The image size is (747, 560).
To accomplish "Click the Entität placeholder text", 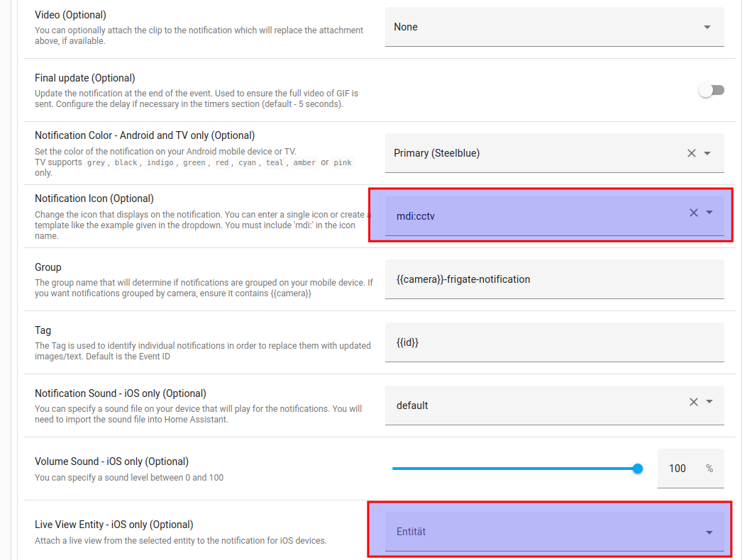I will tap(411, 532).
